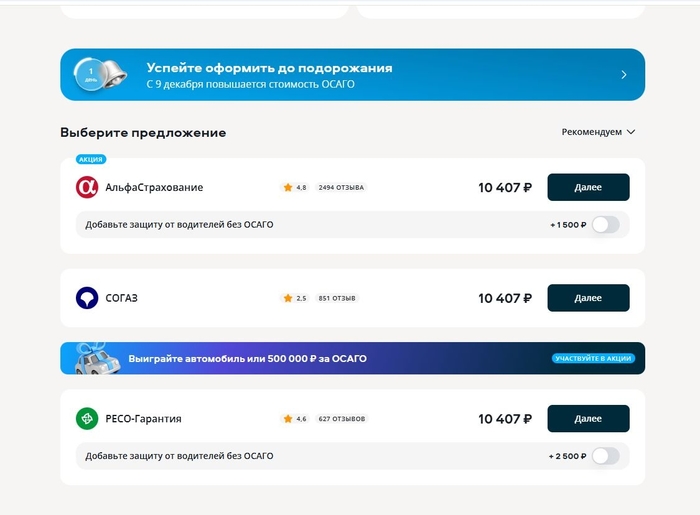This screenshot has width=700, height=515.
Task: Click the RESO-Garantia green logo icon
Action: pos(87,419)
